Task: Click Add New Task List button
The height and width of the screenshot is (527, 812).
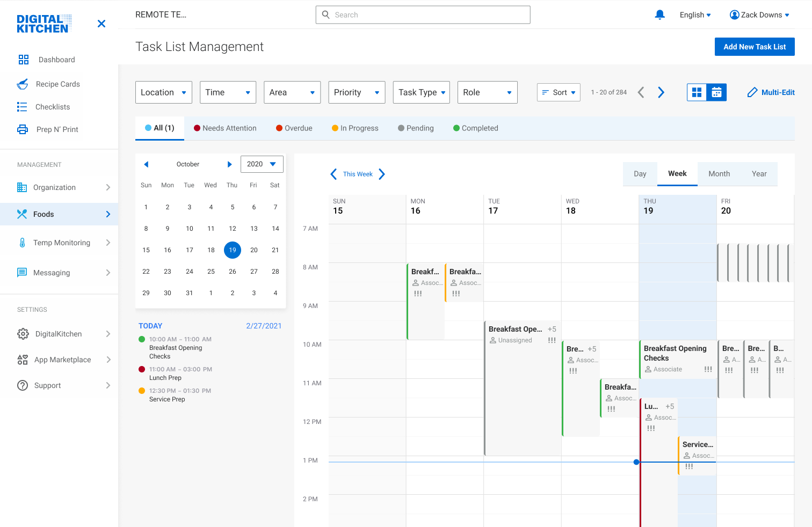Action: [754, 47]
